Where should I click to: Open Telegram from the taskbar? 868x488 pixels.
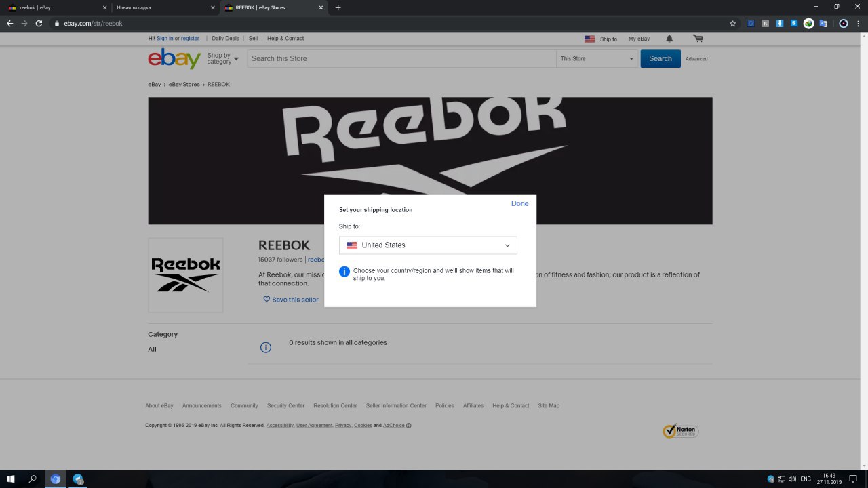(78, 479)
